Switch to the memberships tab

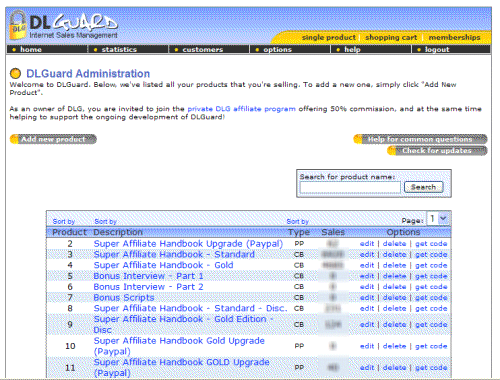click(454, 37)
